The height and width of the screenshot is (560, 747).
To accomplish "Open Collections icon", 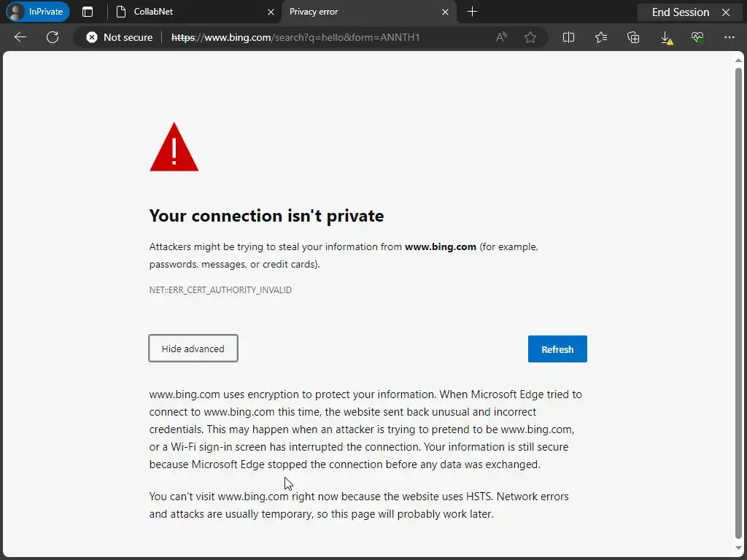I will click(633, 37).
